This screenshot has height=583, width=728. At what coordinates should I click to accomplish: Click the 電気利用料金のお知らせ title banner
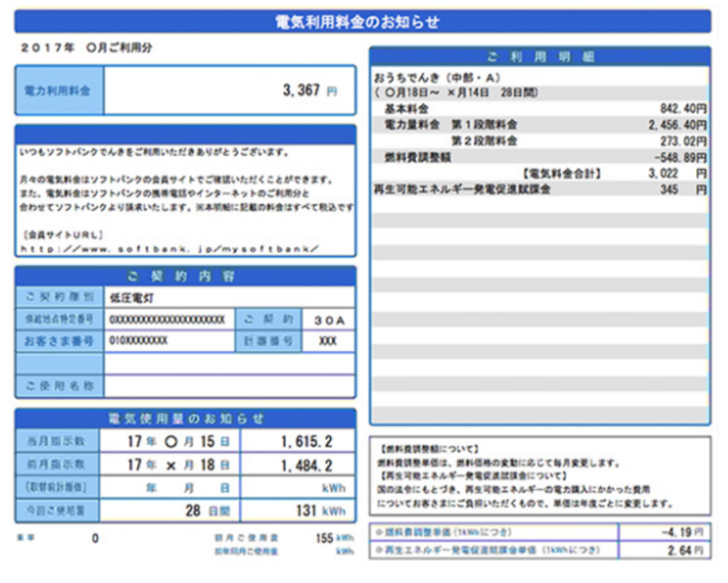(362, 22)
